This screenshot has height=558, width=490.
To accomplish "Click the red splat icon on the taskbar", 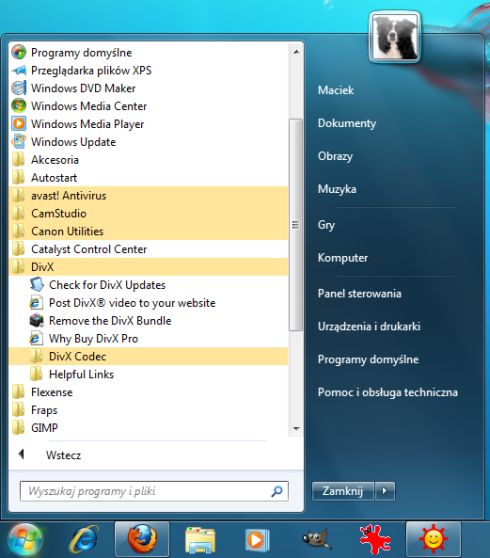I will coord(374,540).
